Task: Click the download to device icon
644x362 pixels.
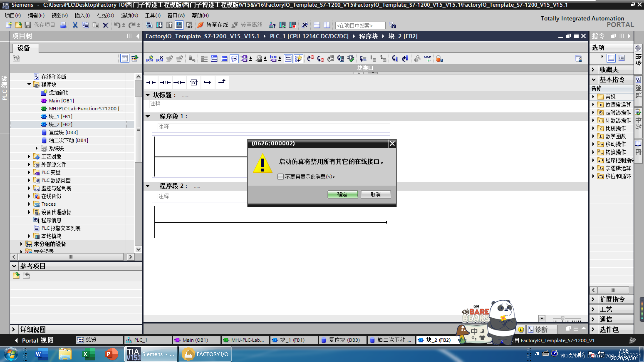Action: coord(159,25)
